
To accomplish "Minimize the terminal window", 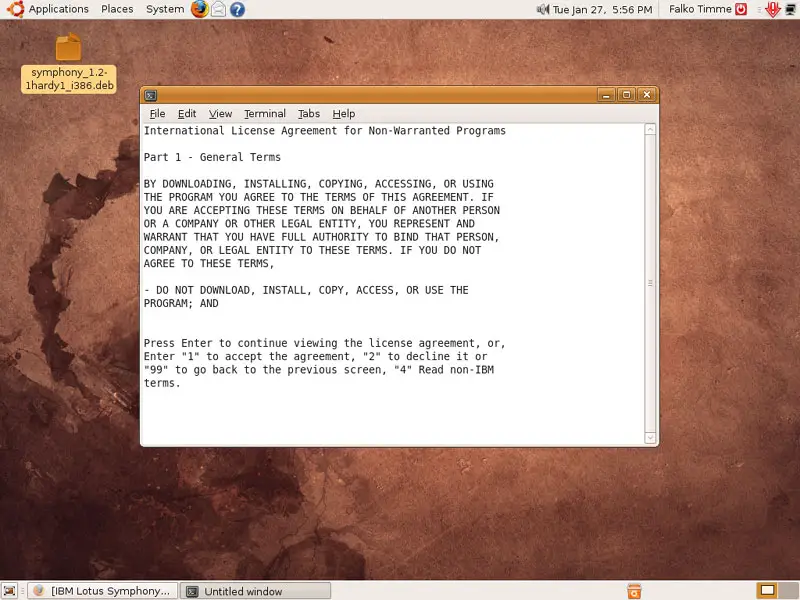I will [x=606, y=95].
